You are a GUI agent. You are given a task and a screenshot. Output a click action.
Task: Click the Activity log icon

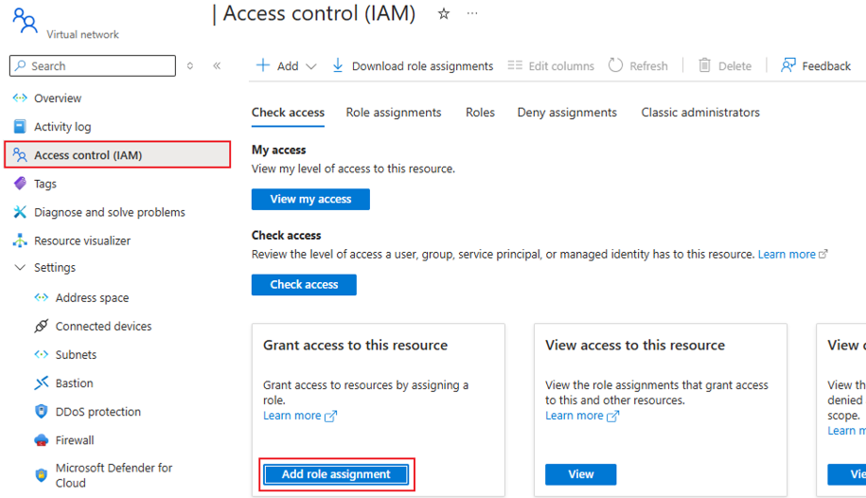click(20, 126)
